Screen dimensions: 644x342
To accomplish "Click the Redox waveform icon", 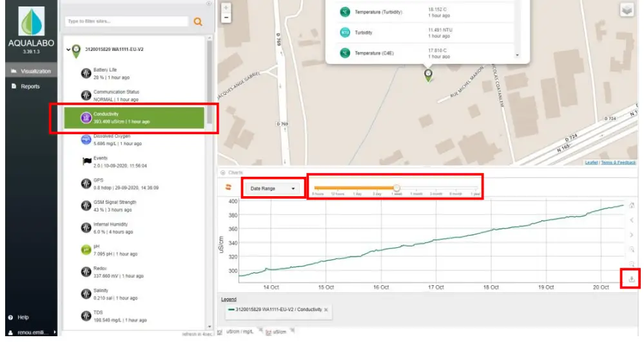I will tap(86, 272).
